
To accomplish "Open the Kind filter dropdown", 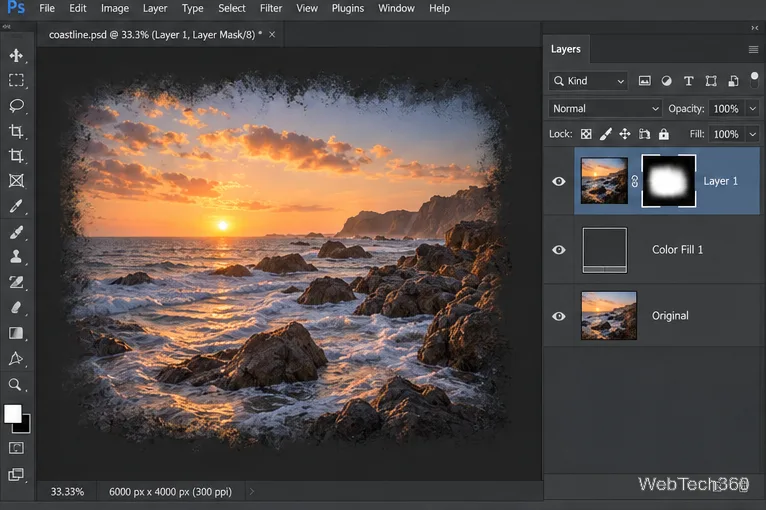I will [588, 81].
